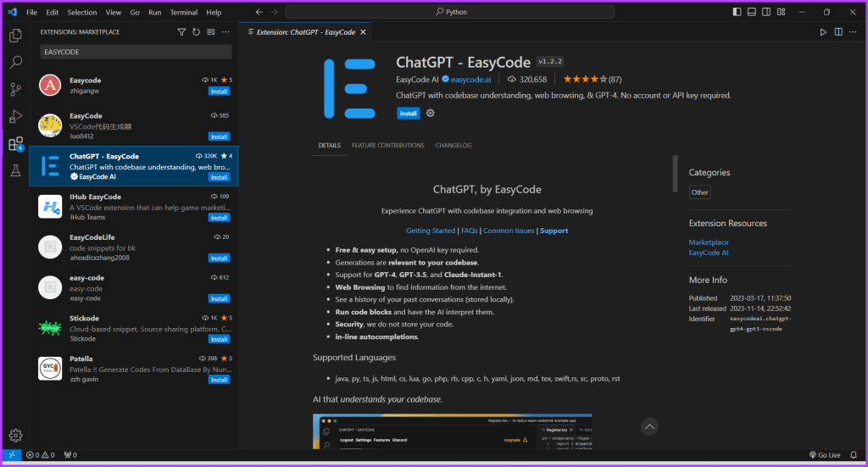Open the Go menu
This screenshot has height=467, width=868.
tap(135, 12)
